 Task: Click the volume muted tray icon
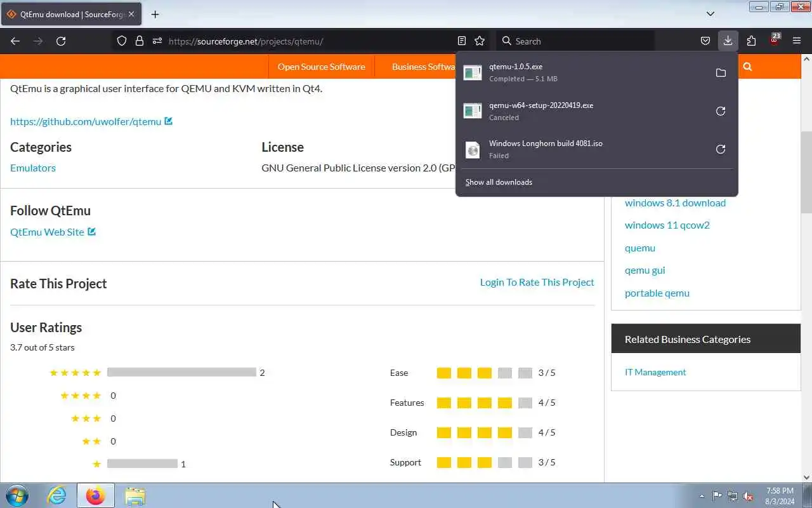[x=749, y=496]
